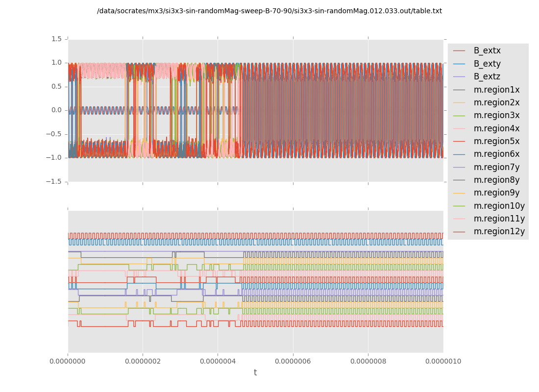Click the m.region12y legend label
The height and width of the screenshot is (392, 539).
(499, 231)
